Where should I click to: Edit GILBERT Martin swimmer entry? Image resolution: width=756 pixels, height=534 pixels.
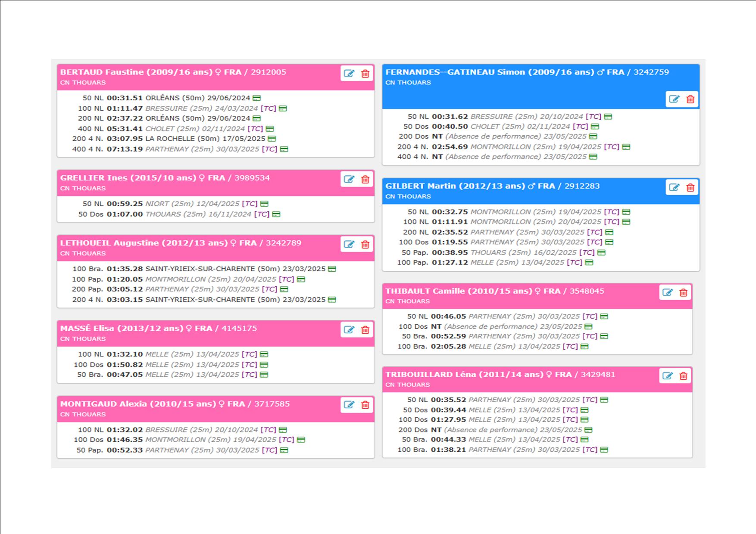pos(674,187)
